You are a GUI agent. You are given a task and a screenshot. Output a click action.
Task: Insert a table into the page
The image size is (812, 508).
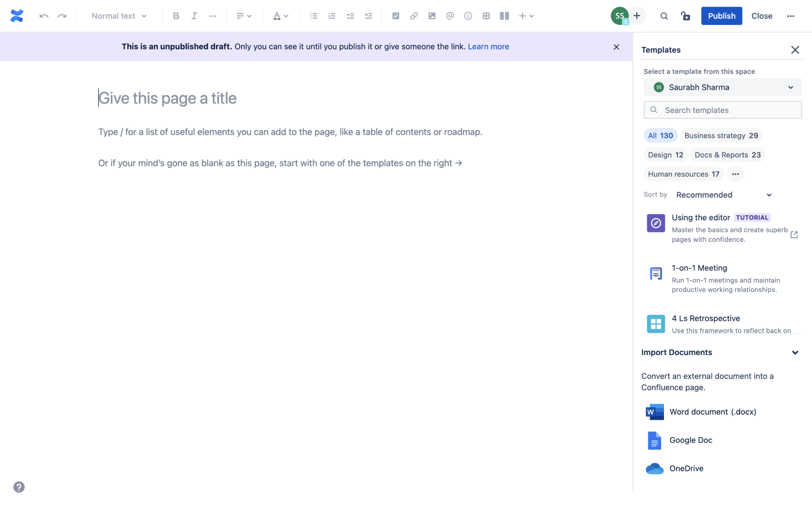[486, 16]
